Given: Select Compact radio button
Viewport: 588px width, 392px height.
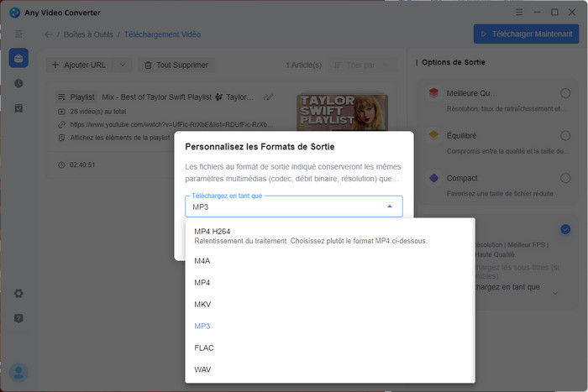Looking at the screenshot, I should (x=565, y=178).
